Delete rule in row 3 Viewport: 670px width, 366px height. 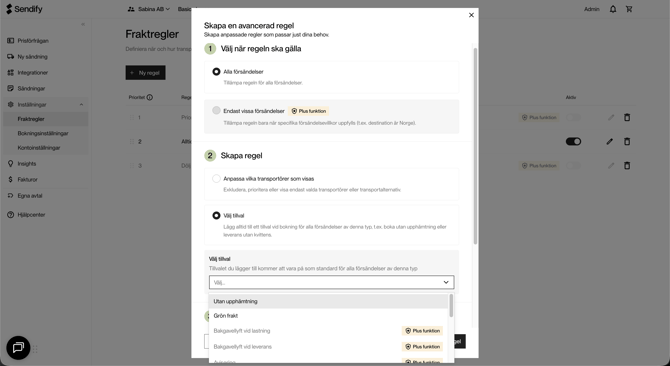coord(627,165)
